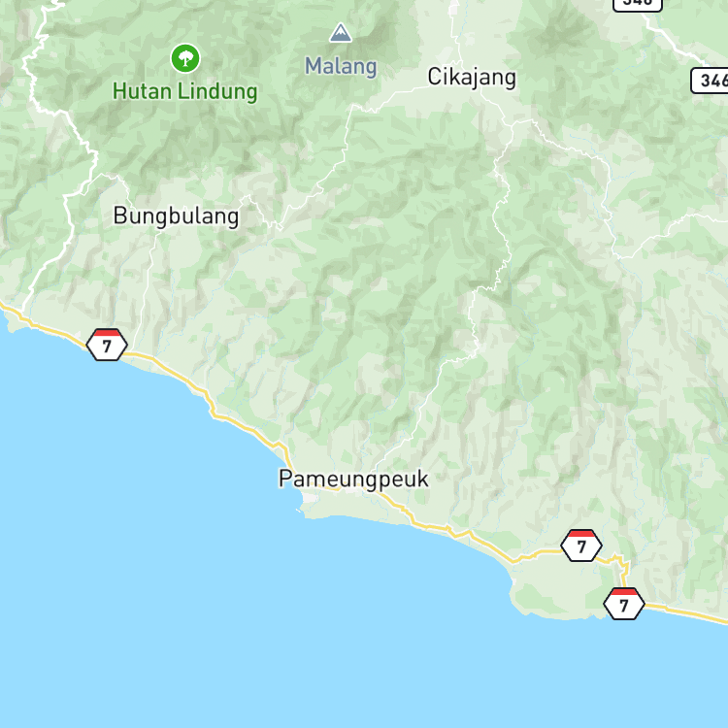
Task: Click route 7 shield just above the southeasternmost one
Action: [581, 546]
